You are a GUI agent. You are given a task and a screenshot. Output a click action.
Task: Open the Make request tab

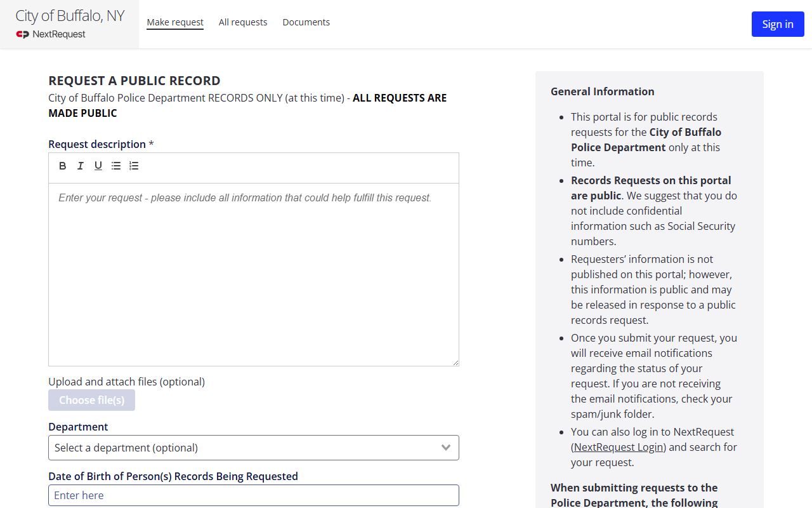pos(175,22)
